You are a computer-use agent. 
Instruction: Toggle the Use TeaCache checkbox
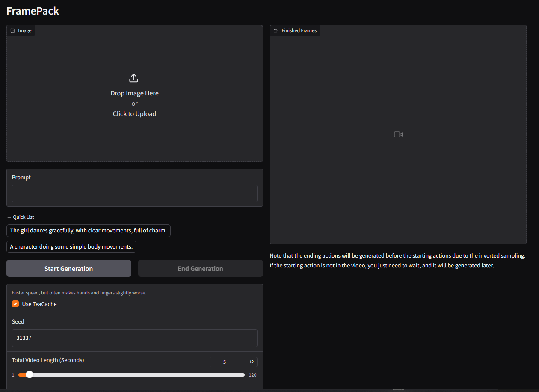(x=15, y=304)
